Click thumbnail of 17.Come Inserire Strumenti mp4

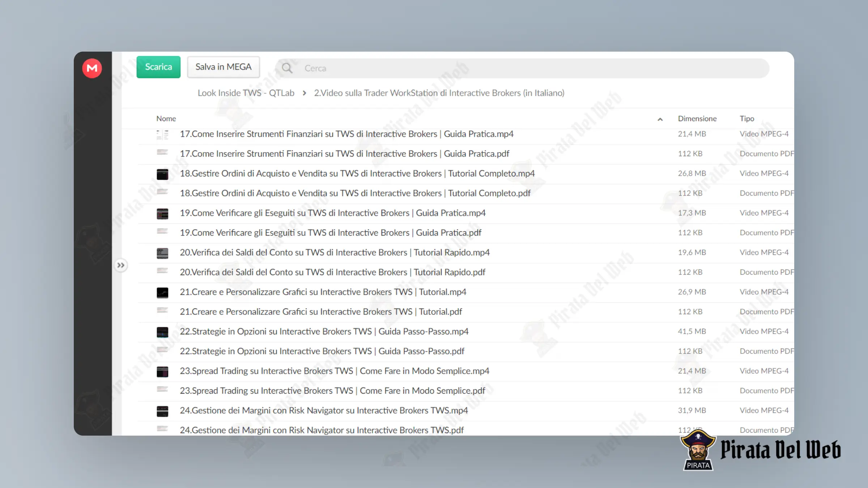[162, 134]
